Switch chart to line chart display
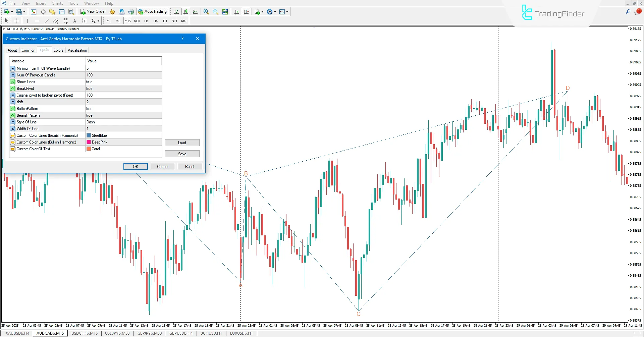The image size is (644, 337). 196,11
